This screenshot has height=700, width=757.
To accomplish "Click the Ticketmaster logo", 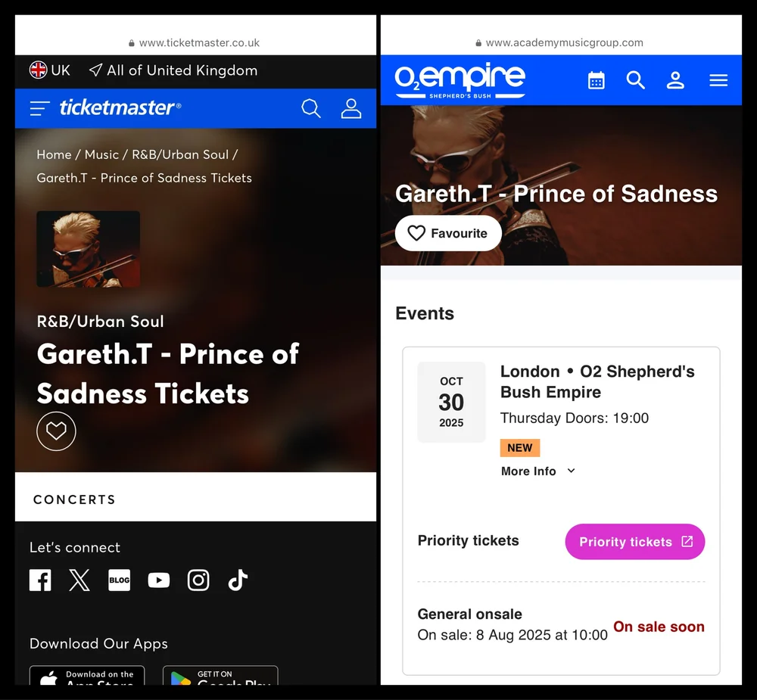I will click(x=120, y=107).
